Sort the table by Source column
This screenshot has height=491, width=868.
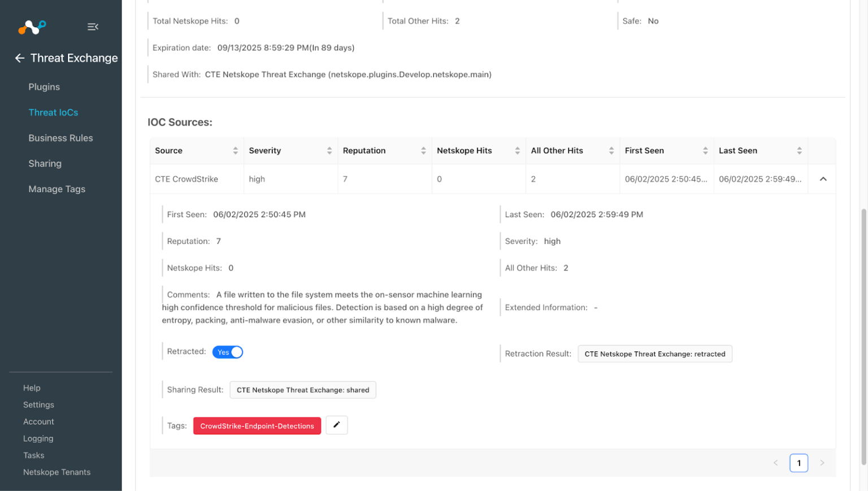236,150
